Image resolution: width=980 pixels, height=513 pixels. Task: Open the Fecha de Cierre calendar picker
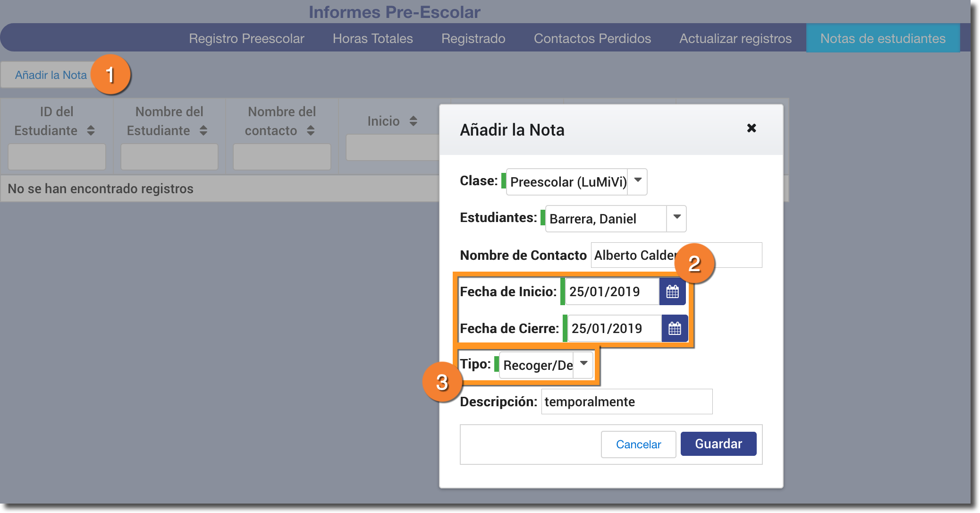[x=675, y=328]
